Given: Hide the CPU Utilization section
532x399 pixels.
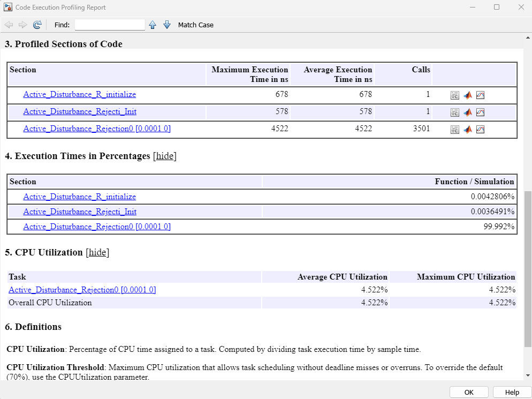Looking at the screenshot, I should point(97,252).
